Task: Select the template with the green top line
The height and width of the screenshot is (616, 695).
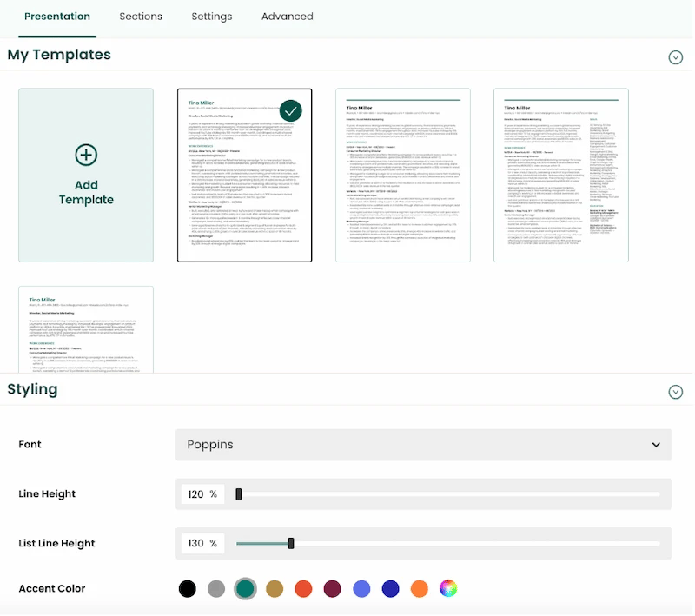Action: pos(403,175)
